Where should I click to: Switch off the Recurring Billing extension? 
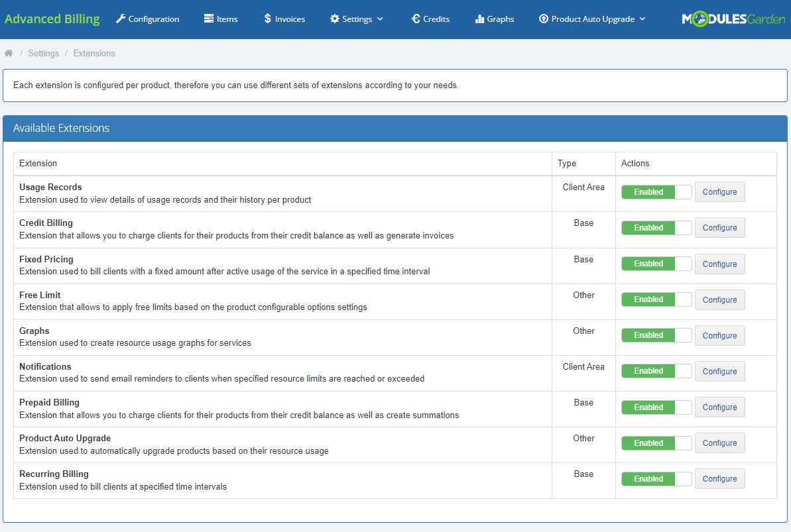click(x=656, y=479)
